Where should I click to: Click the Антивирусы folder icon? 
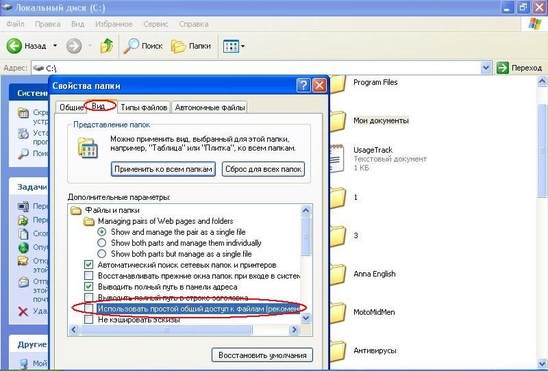(338, 351)
